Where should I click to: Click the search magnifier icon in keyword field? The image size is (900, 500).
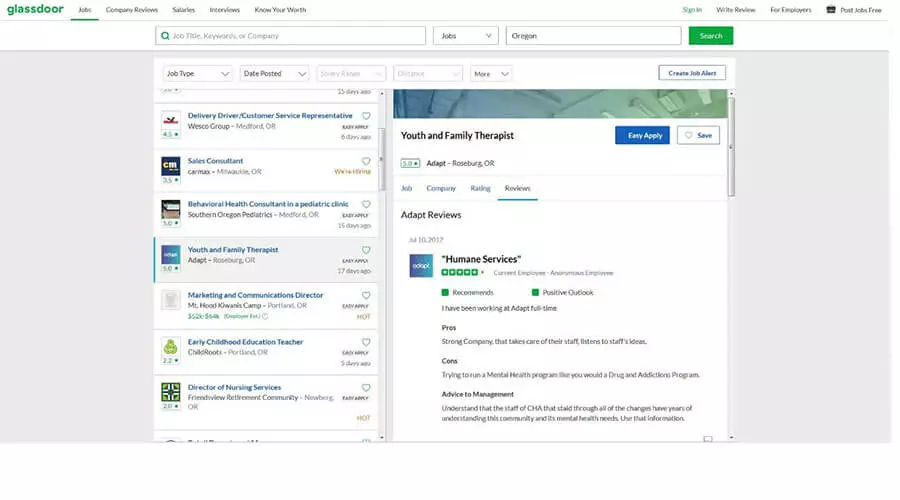165,36
